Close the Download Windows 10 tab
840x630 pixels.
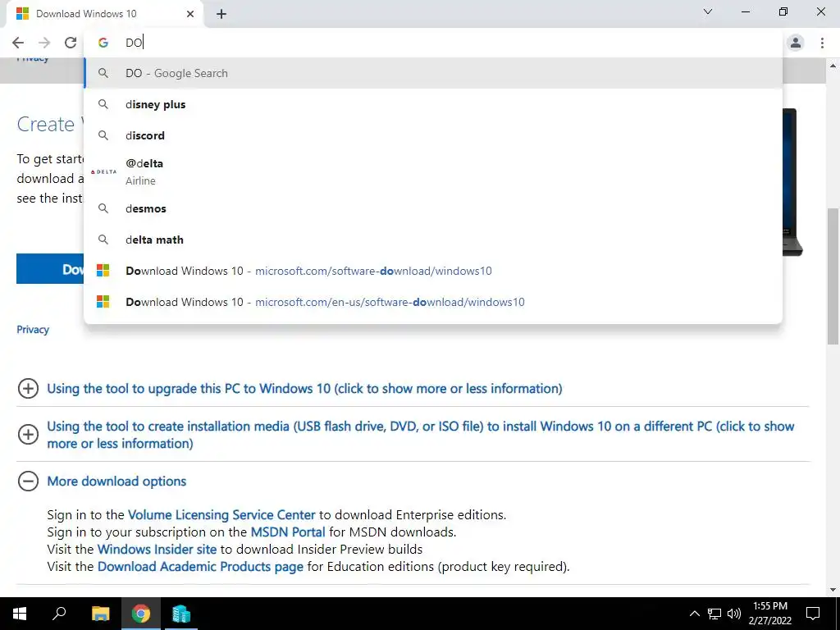click(190, 14)
